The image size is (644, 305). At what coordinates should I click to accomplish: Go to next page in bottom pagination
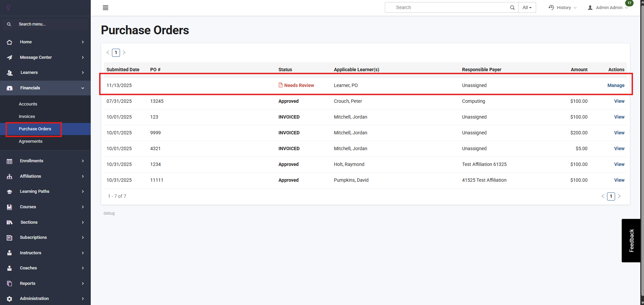619,196
